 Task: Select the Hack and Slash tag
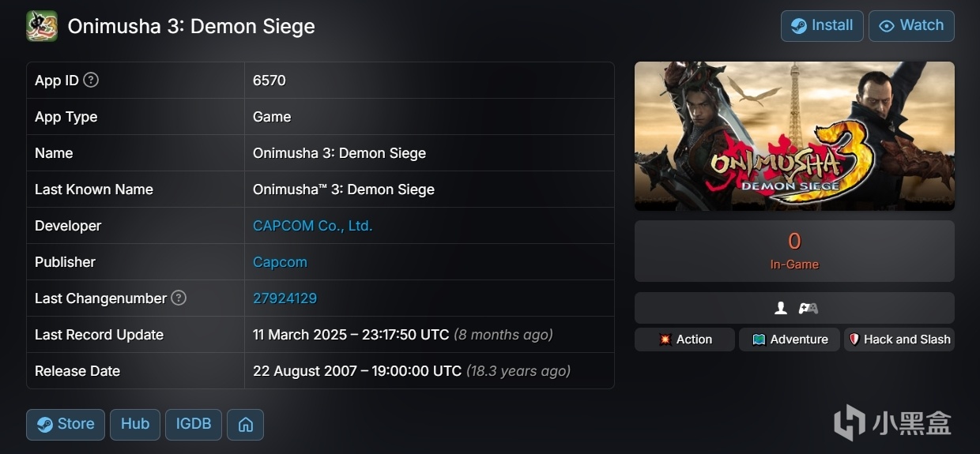point(899,340)
